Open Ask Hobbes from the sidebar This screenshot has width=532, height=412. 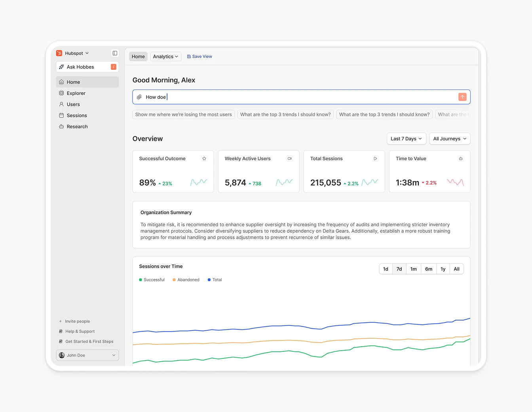[81, 67]
